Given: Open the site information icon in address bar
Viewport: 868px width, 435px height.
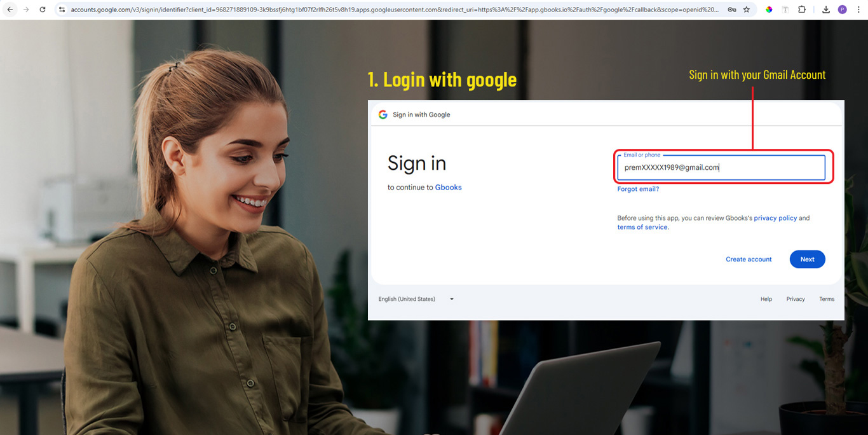Looking at the screenshot, I should [62, 10].
